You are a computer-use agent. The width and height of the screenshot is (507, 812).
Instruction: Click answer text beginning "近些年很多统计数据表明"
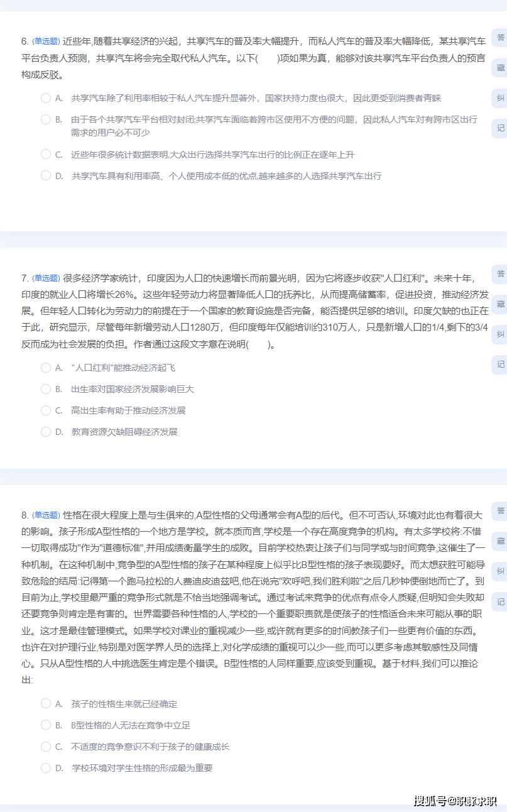click(213, 155)
